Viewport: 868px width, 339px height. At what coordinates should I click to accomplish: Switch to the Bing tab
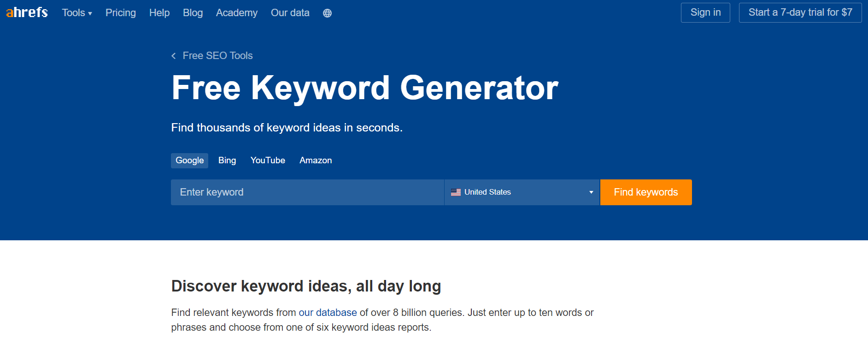click(227, 161)
